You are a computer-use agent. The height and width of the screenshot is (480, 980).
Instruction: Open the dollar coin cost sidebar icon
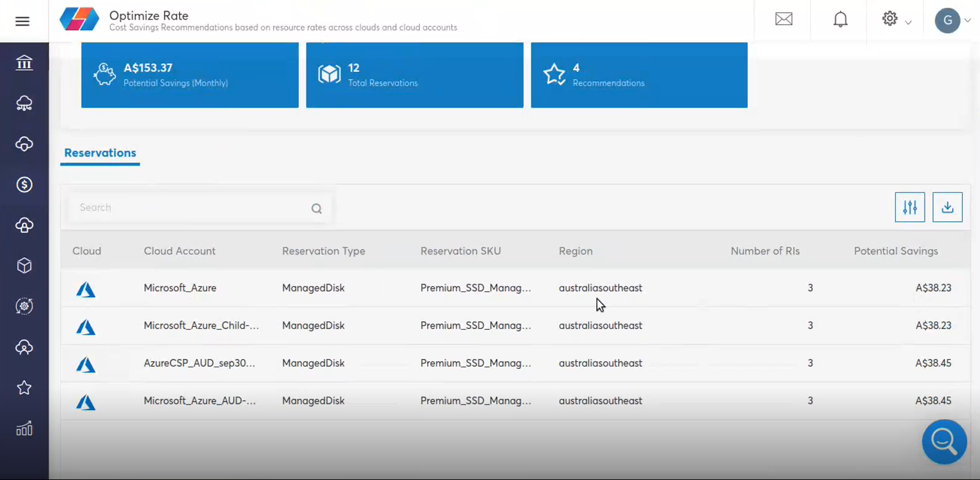click(24, 185)
